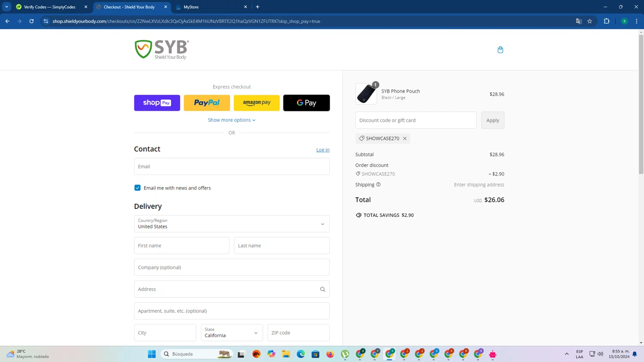The height and width of the screenshot is (362, 644).
Task: Click the ZIP code field
Action: 298,333
